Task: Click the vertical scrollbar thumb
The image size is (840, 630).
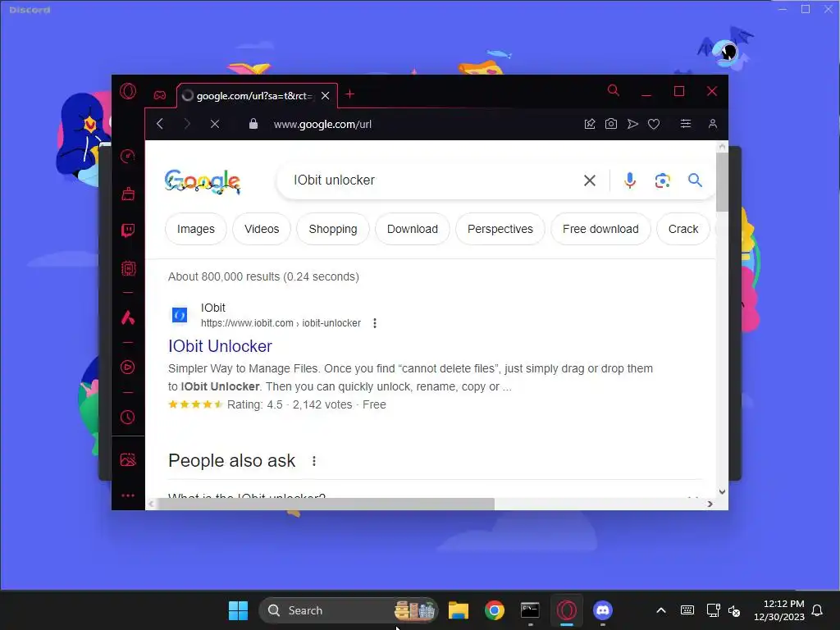Action: [x=722, y=182]
